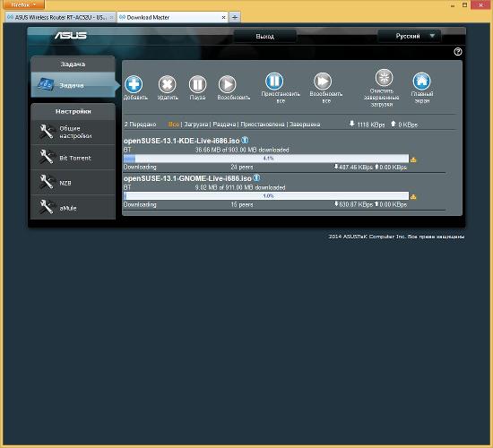Go to Главный экран home icon
The height and width of the screenshot is (448, 493).
coord(421,82)
